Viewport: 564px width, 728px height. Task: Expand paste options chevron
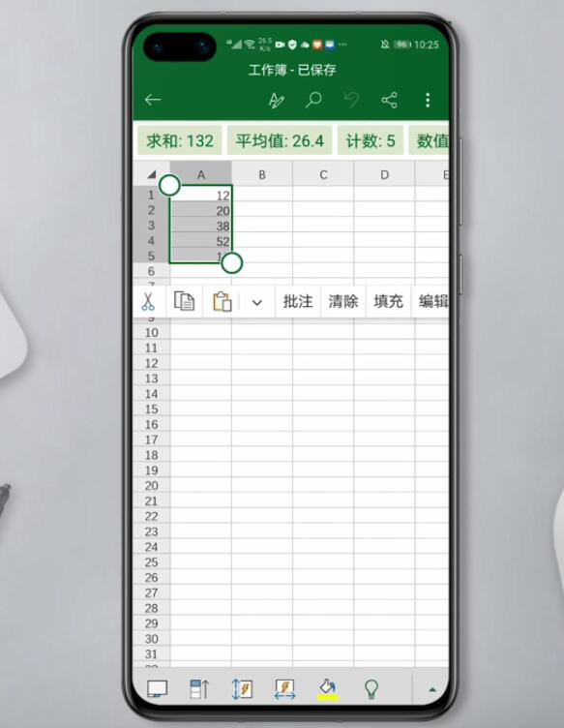coord(257,303)
